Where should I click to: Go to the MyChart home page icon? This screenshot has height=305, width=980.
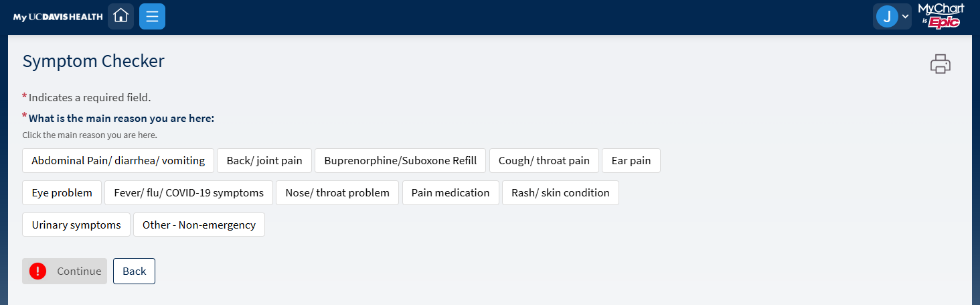point(120,16)
